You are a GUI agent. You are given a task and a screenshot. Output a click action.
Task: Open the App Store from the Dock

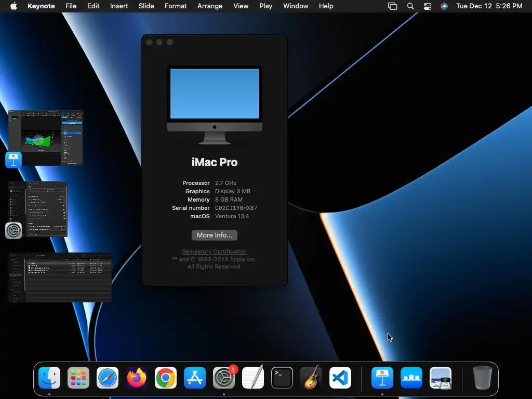(195, 378)
